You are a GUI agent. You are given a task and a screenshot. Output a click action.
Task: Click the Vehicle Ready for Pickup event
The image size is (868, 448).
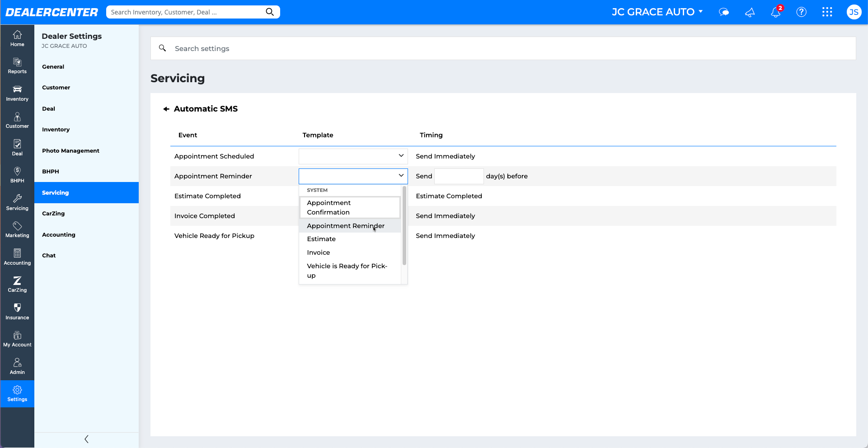(214, 236)
